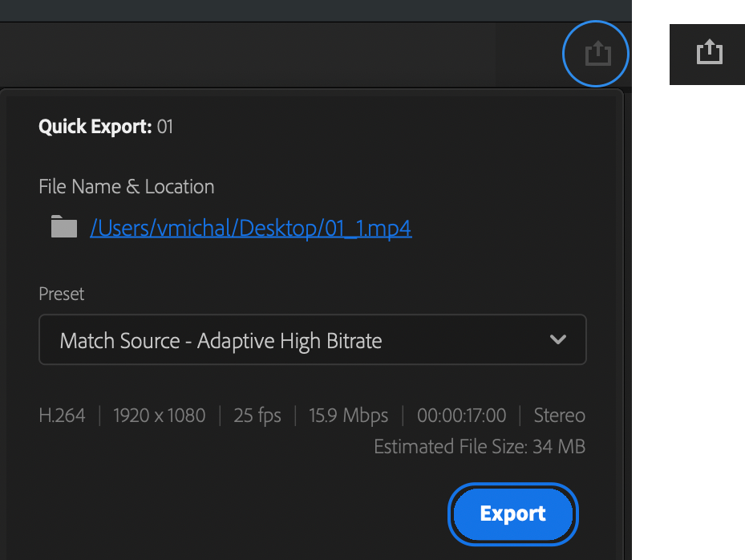Click the Preset label text
The image size is (745, 560).
click(x=61, y=294)
